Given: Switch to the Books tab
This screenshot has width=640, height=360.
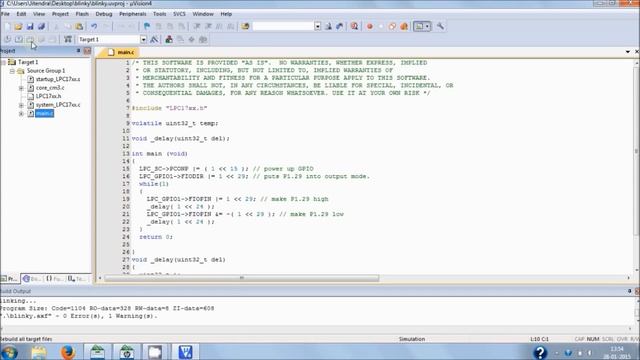Looking at the screenshot, I should point(31,279).
